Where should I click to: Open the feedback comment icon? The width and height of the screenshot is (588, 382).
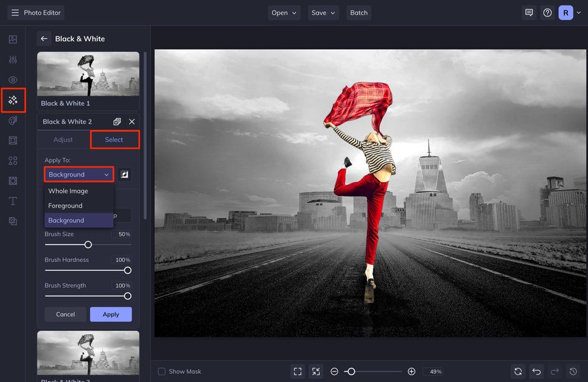pyautogui.click(x=529, y=12)
